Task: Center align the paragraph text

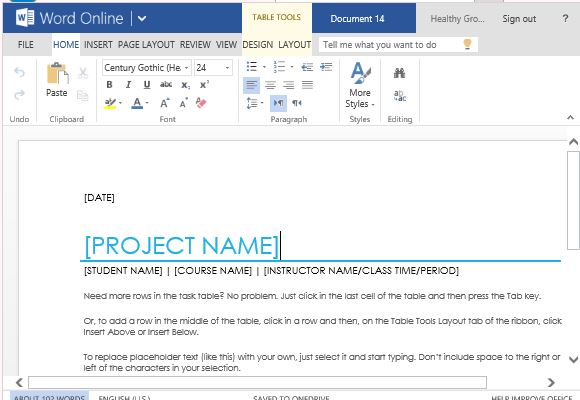Action: pos(270,85)
